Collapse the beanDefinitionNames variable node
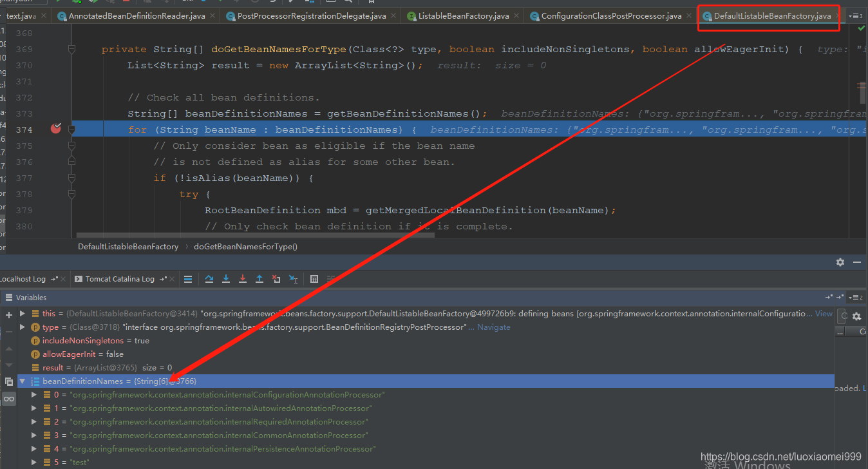This screenshot has height=469, width=868. [x=23, y=381]
